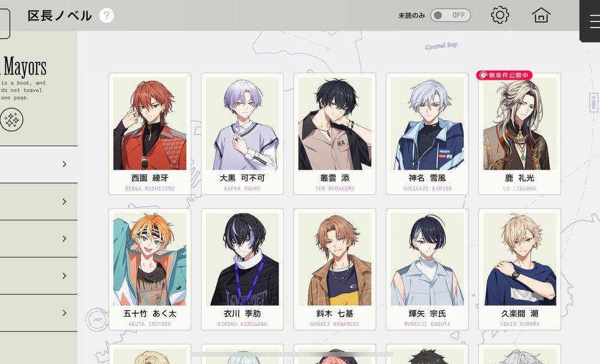The width and height of the screenshot is (600, 364).
Task: Click the sparkle stars icon in sidebar
Action: [x=11, y=119]
